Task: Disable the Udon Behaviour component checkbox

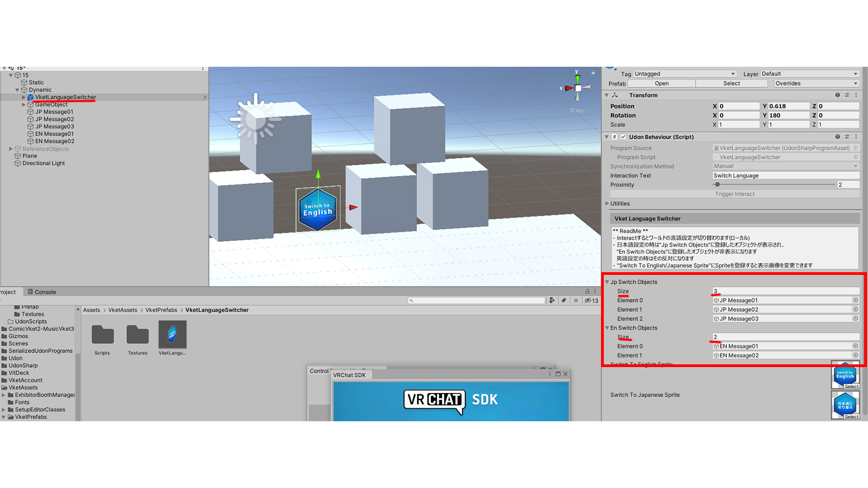Action: [x=623, y=137]
